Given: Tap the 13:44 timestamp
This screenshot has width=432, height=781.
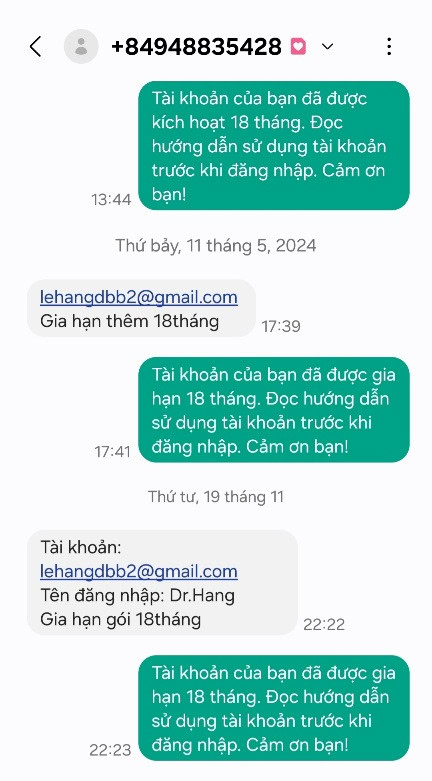Looking at the screenshot, I should (x=111, y=200).
